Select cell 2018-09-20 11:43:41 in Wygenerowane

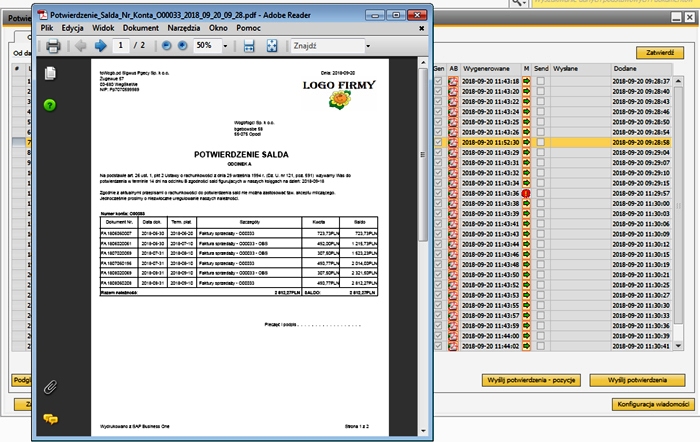point(491,224)
